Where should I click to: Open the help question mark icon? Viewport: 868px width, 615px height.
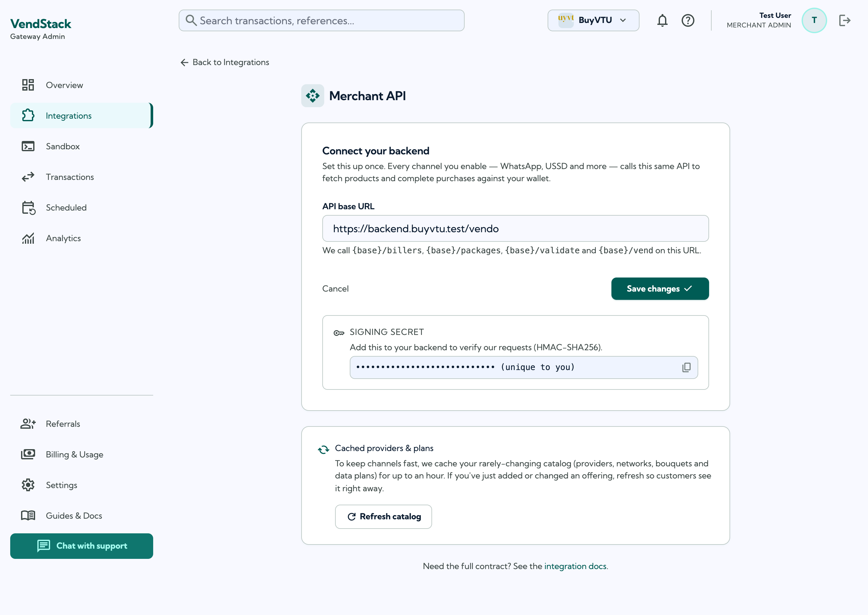[x=688, y=20]
